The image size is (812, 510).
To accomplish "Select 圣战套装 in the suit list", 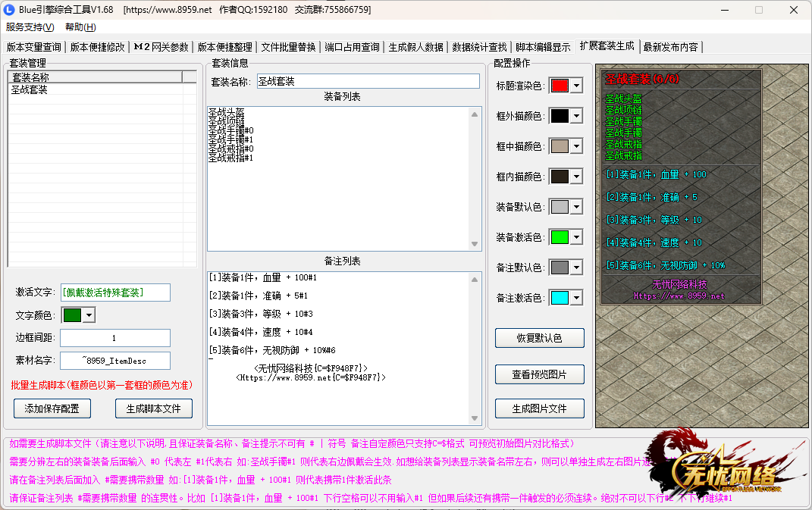I will [30, 89].
